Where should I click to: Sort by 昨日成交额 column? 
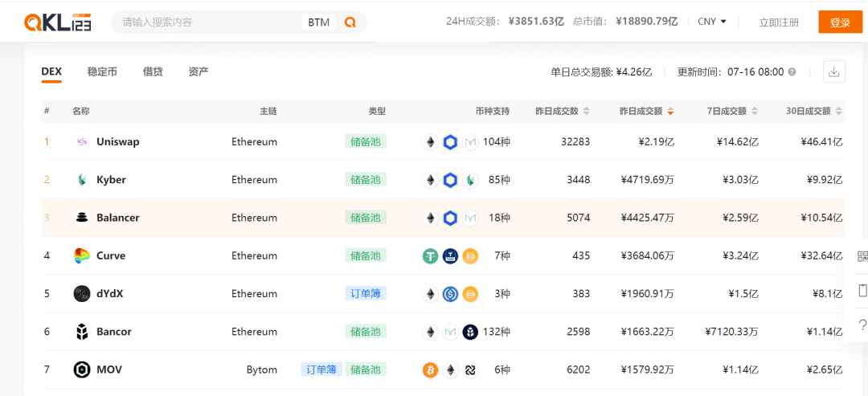click(646, 111)
